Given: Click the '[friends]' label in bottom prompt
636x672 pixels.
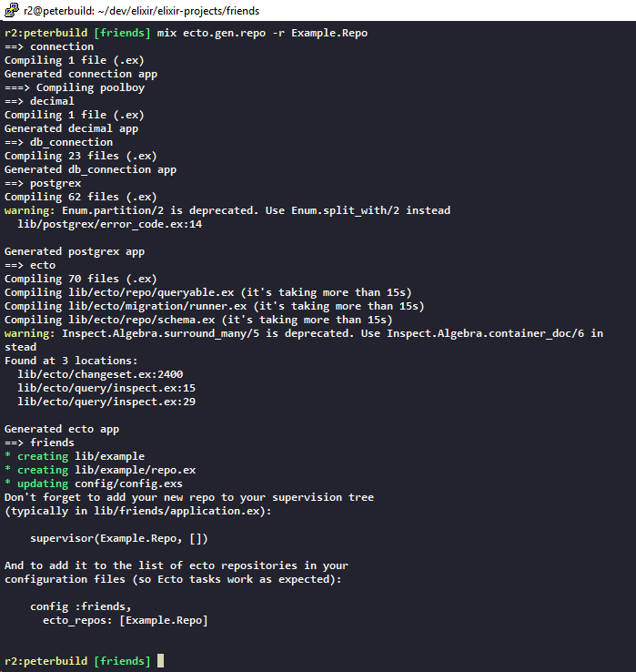Looking at the screenshot, I should [122, 661].
